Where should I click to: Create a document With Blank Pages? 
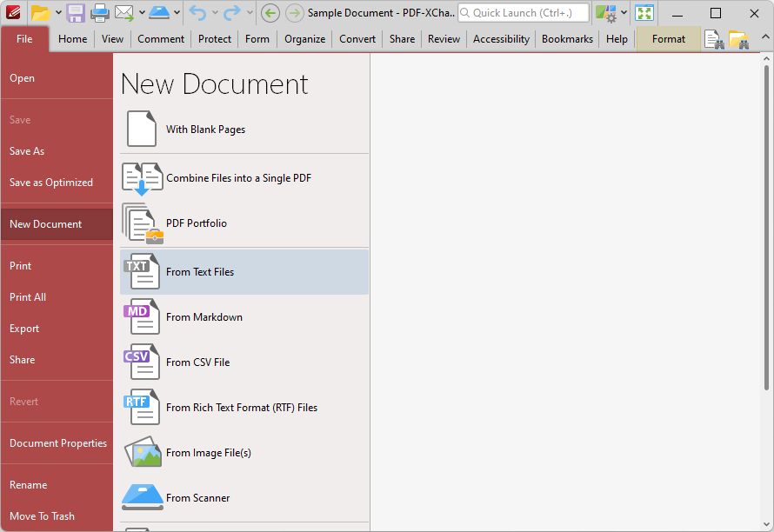(x=244, y=130)
